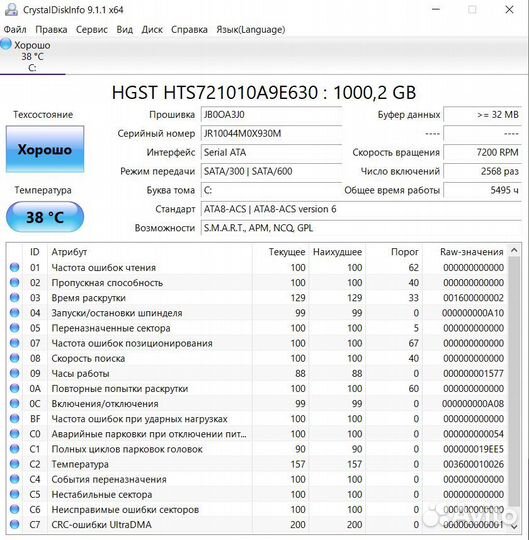Image resolution: width=529 pixels, height=540 pixels.
Task: Click the blue Хорошо health status button
Action: coord(45,149)
